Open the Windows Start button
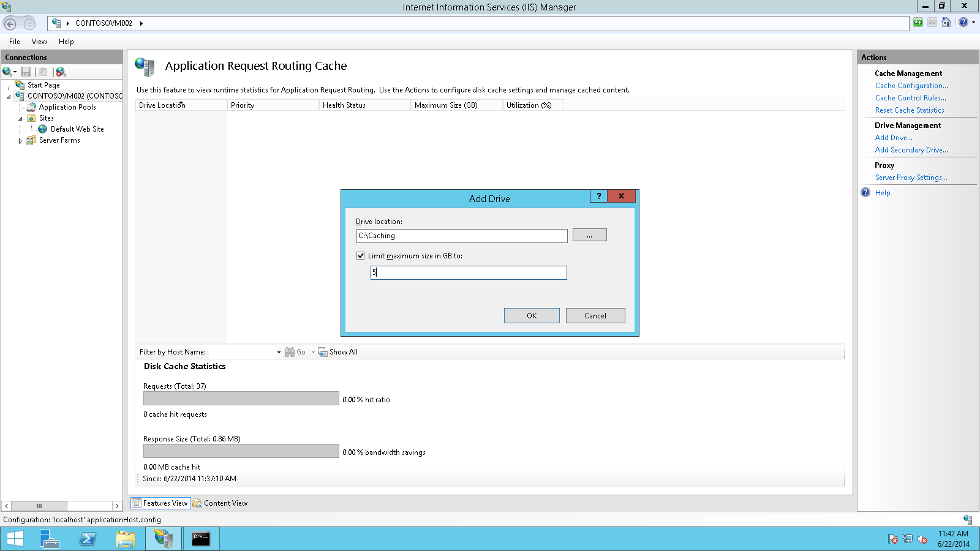 tap(15, 539)
